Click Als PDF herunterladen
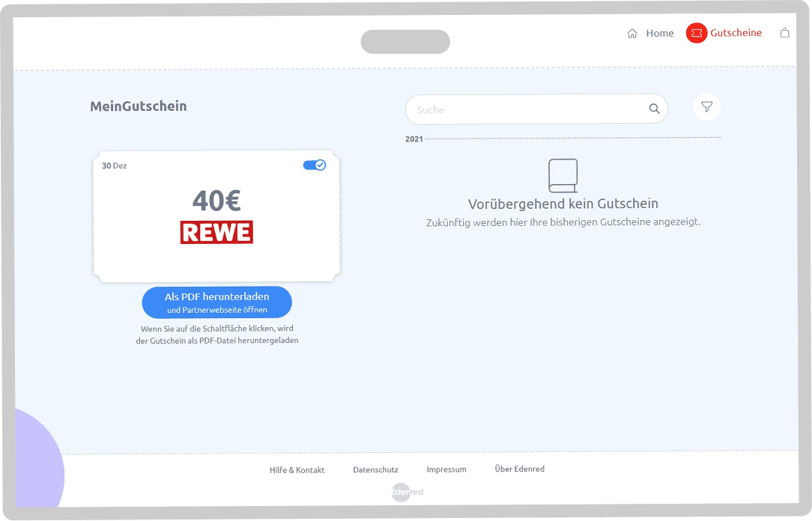The image size is (812, 521). (216, 302)
